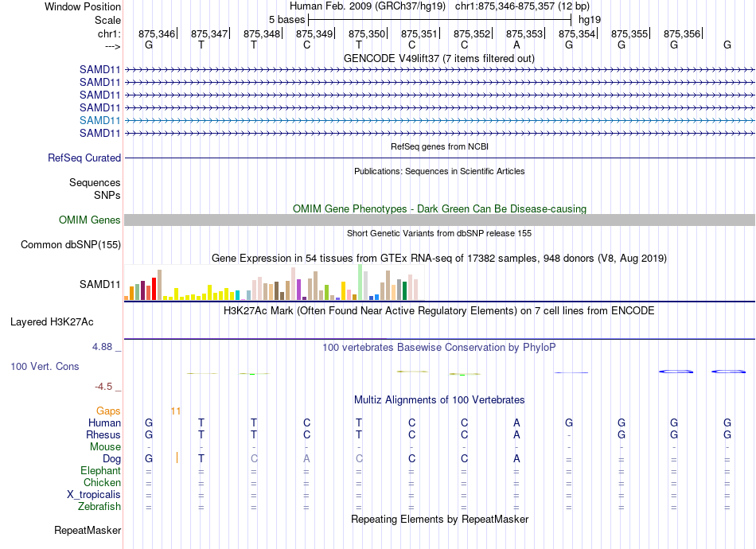This screenshot has height=549, width=756.
Task: Open the Publications: Sequences in Scientific Articles title
Action: (439, 171)
